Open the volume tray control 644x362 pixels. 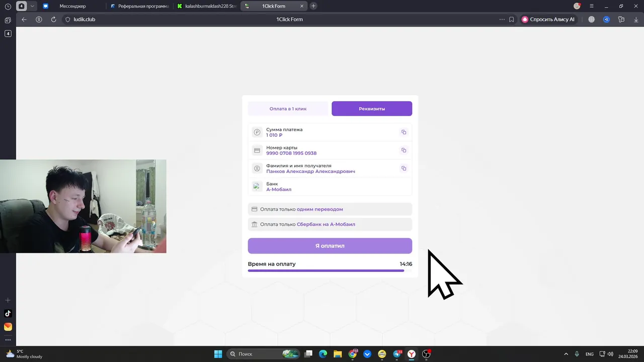pyautogui.click(x=610, y=354)
